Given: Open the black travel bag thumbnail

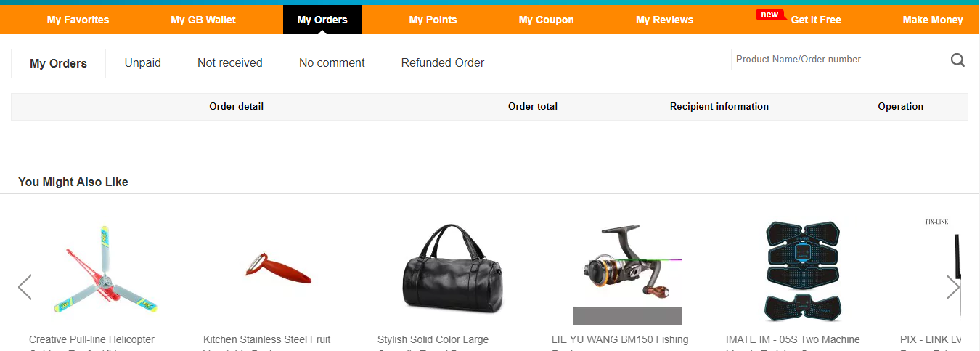Looking at the screenshot, I should pos(454,269).
